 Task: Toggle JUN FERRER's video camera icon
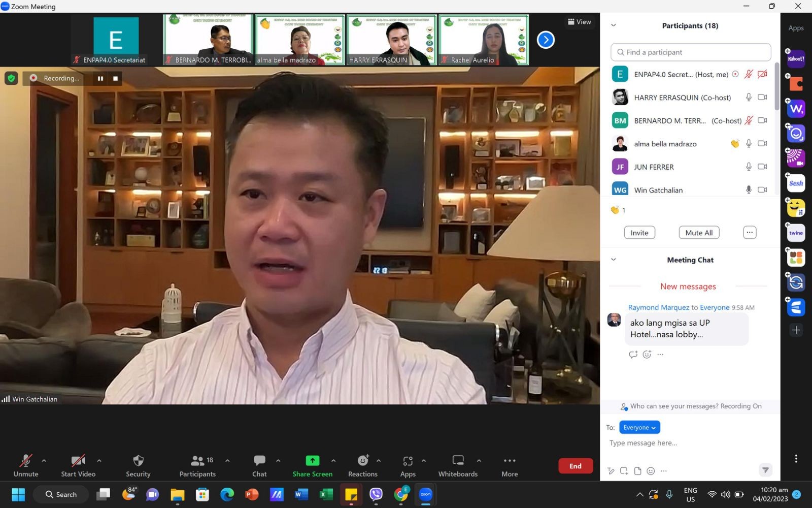(x=762, y=167)
